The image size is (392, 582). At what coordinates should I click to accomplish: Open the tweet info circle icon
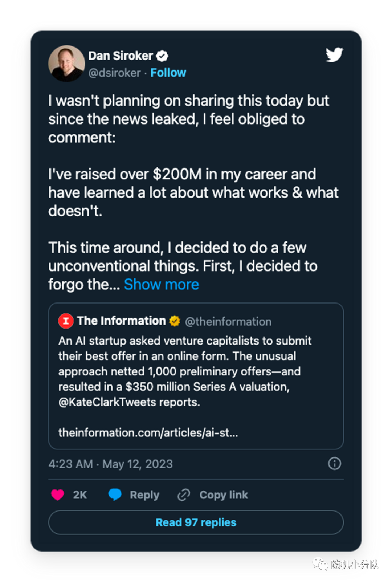click(334, 463)
